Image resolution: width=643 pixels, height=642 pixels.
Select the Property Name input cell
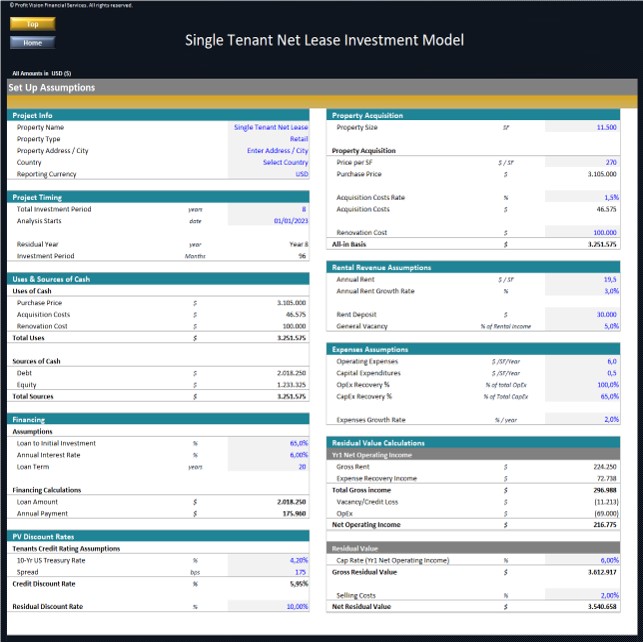tap(268, 127)
